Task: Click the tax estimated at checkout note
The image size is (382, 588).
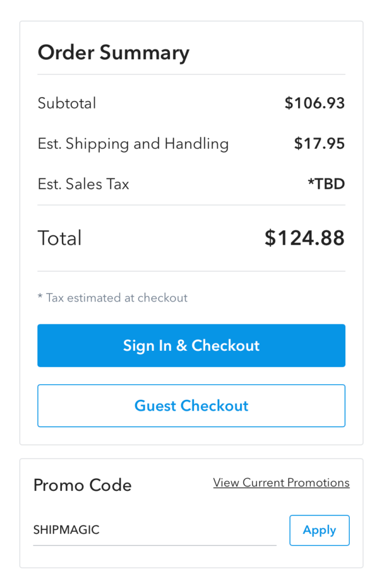Action: coord(113,298)
